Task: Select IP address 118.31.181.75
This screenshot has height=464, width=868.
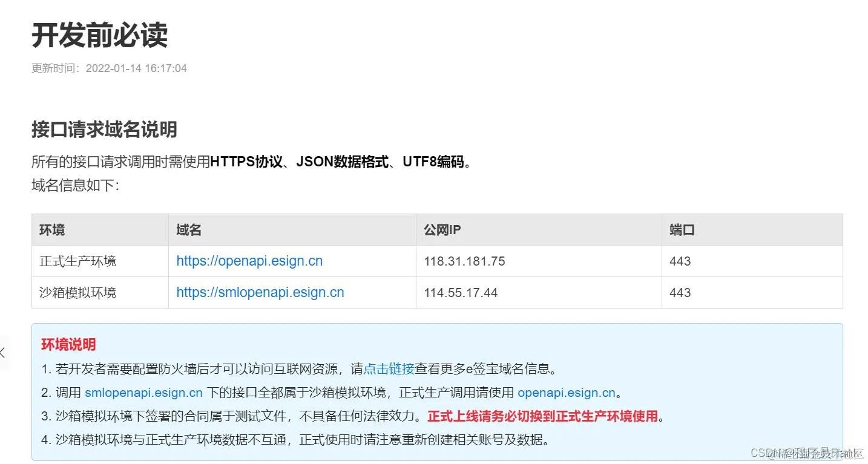Action: 464,261
